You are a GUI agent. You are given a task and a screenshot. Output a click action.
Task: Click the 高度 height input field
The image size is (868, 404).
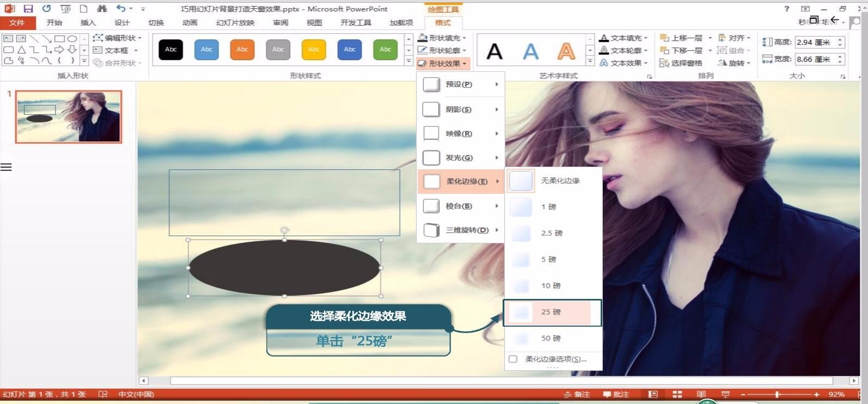(815, 42)
